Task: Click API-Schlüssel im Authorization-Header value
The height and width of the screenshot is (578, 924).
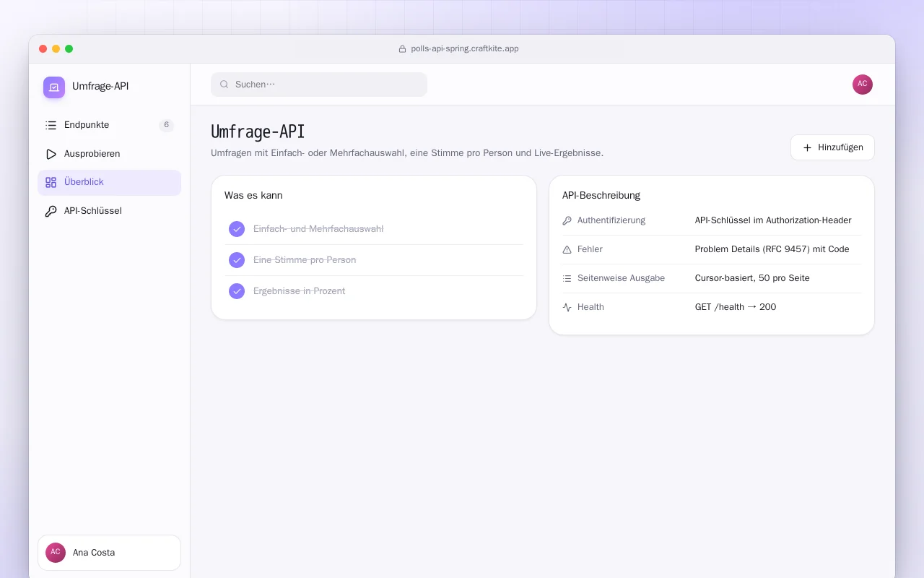Action: click(773, 220)
